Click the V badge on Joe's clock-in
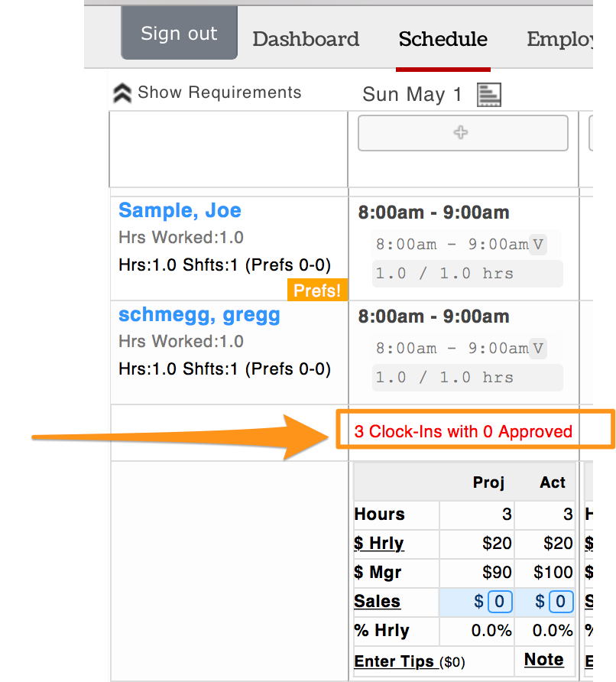Viewport: 616px width, 682px height. tap(538, 245)
